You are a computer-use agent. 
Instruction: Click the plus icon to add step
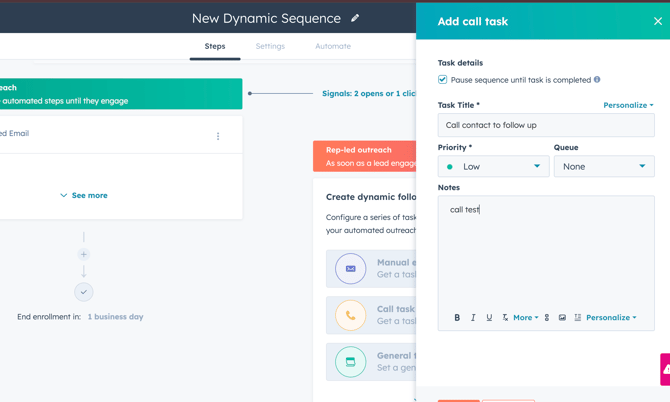(84, 254)
